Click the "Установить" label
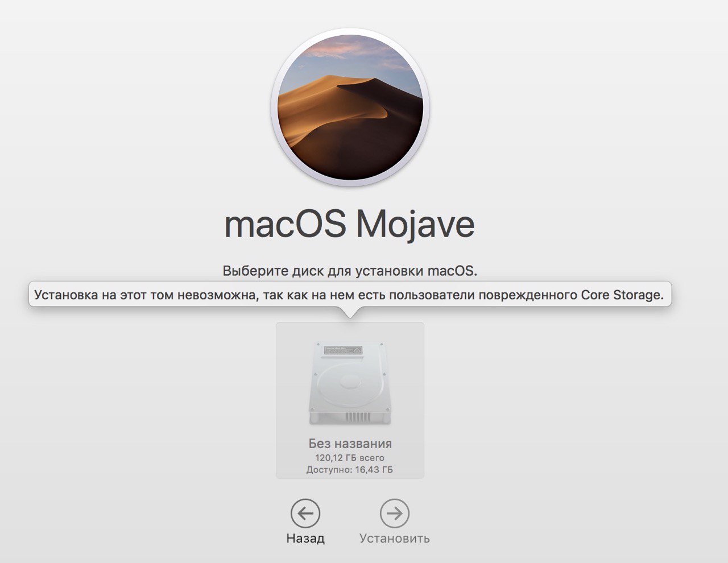 [x=394, y=538]
